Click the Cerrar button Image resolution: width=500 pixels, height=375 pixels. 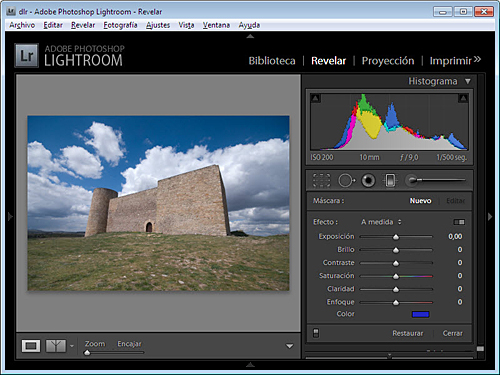(453, 333)
